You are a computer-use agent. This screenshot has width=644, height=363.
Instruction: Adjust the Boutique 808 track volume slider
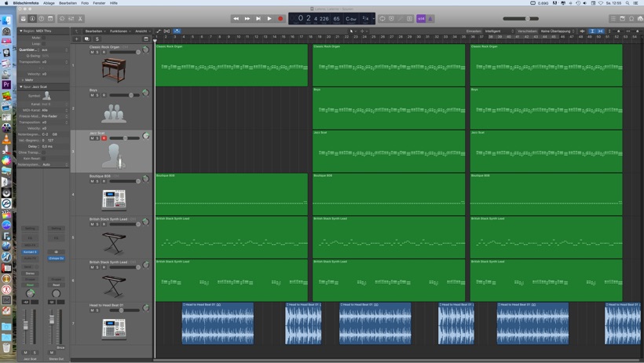pyautogui.click(x=125, y=181)
